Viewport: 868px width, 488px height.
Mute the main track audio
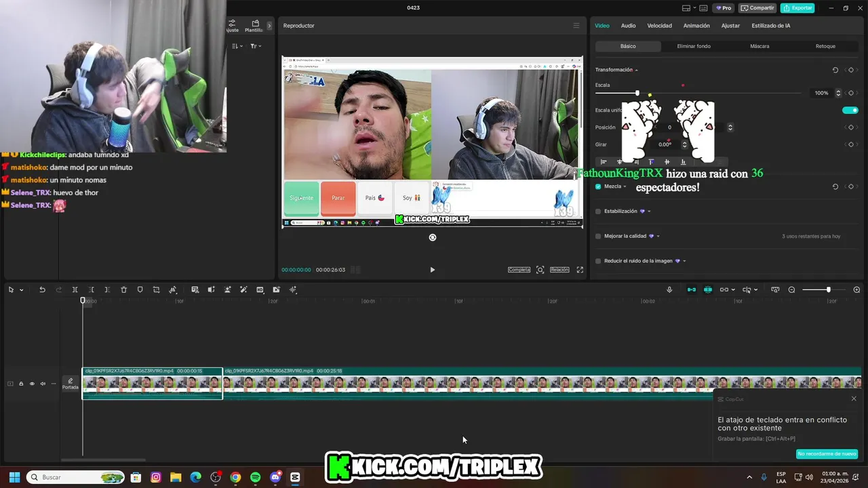[x=43, y=384]
